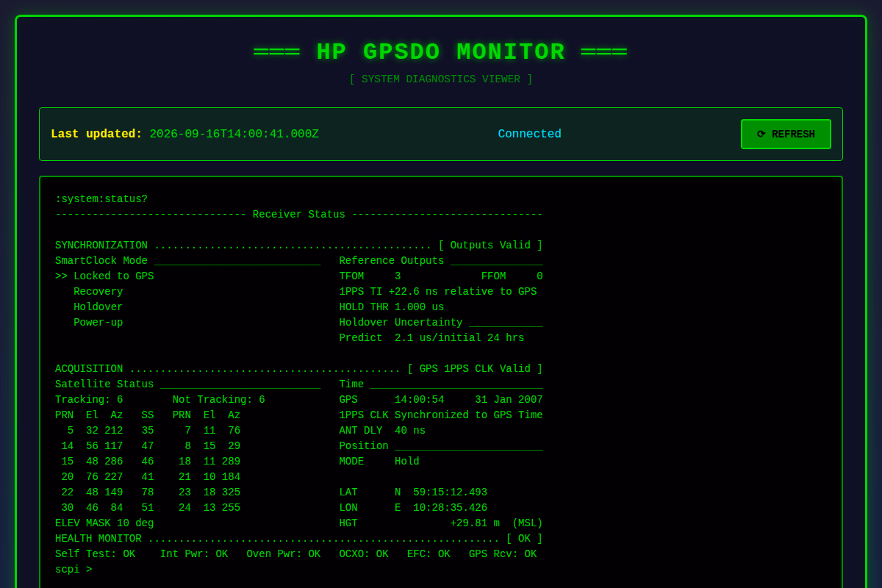Click the GPS time 14:00:54
The width and height of the screenshot is (882, 588).
pos(419,400)
